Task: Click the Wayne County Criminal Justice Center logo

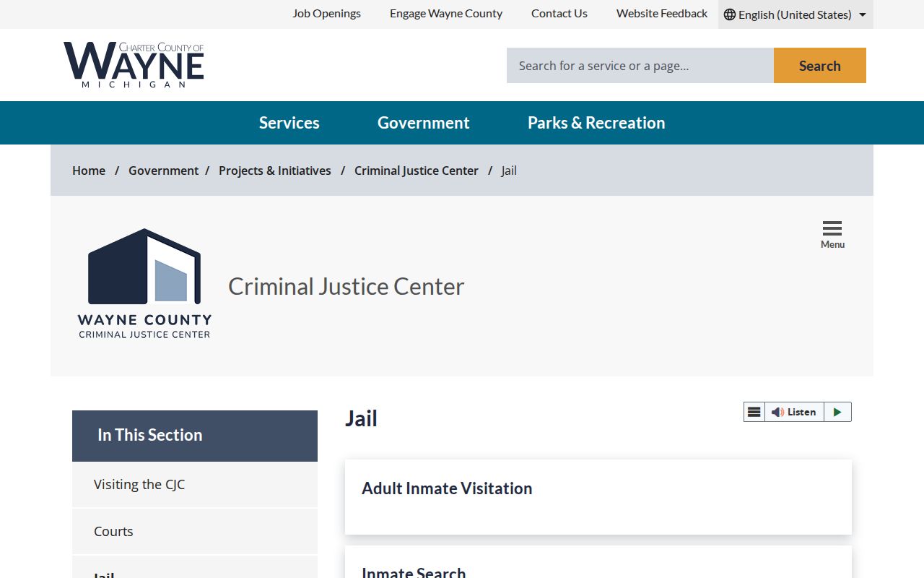Action: click(144, 284)
